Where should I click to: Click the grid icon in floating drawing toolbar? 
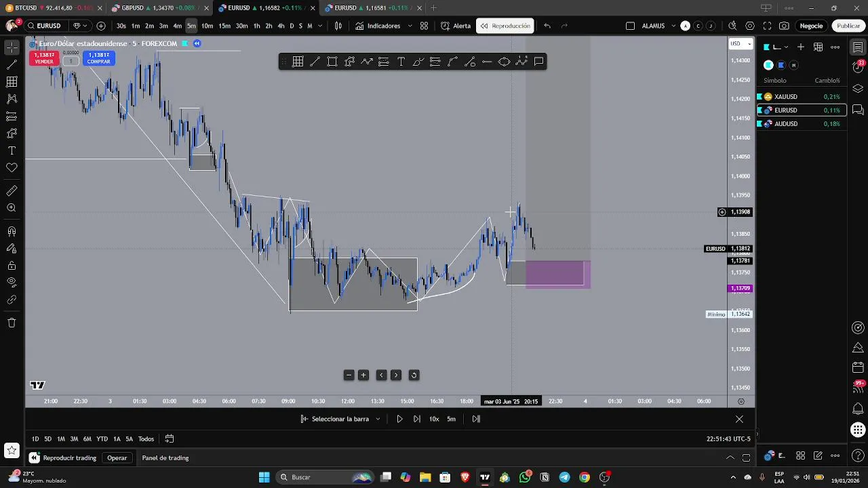pyautogui.click(x=298, y=62)
